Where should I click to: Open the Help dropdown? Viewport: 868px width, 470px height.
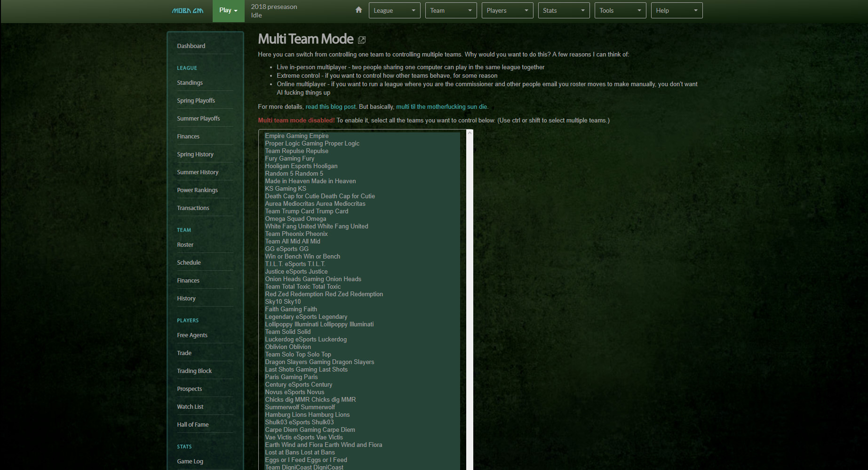(677, 10)
